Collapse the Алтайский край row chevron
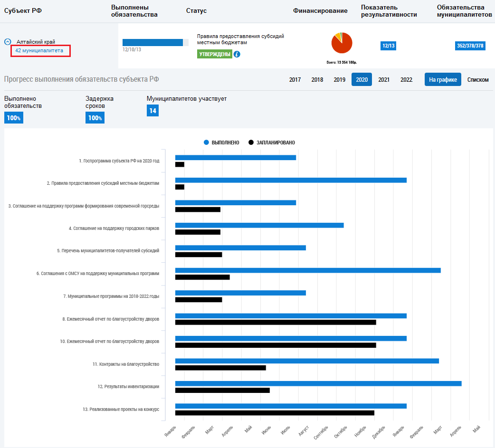 coord(8,42)
